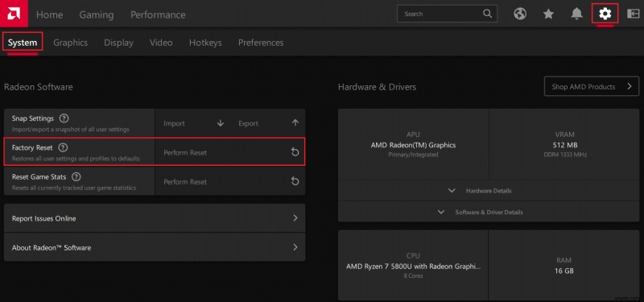This screenshot has height=302, width=644.
Task: Click chevron on Report Issues Online row
Action: pyautogui.click(x=295, y=218)
